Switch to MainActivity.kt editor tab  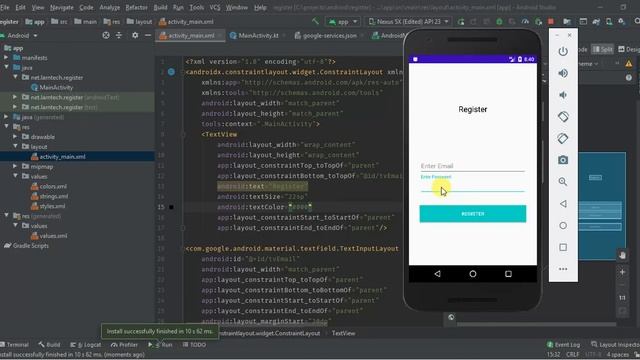(x=258, y=36)
